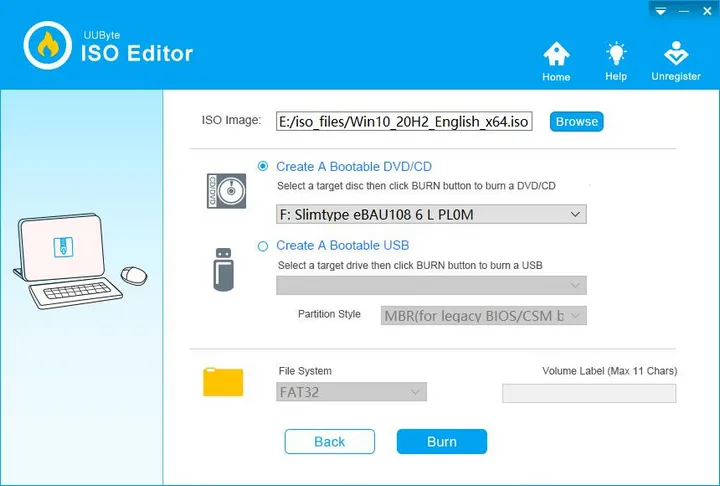Open Help via the lightbulb icon
Image resolution: width=720 pixels, height=486 pixels.
616,53
